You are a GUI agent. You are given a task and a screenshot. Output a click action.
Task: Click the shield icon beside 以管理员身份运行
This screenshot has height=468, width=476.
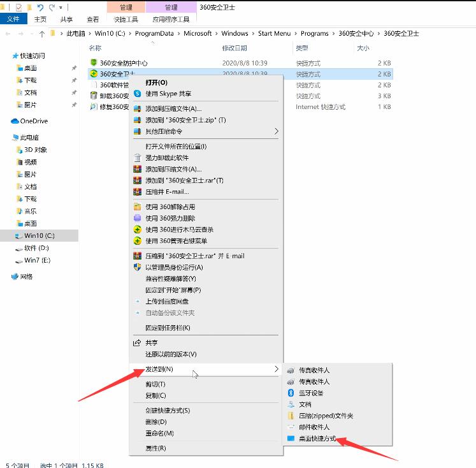(x=137, y=267)
